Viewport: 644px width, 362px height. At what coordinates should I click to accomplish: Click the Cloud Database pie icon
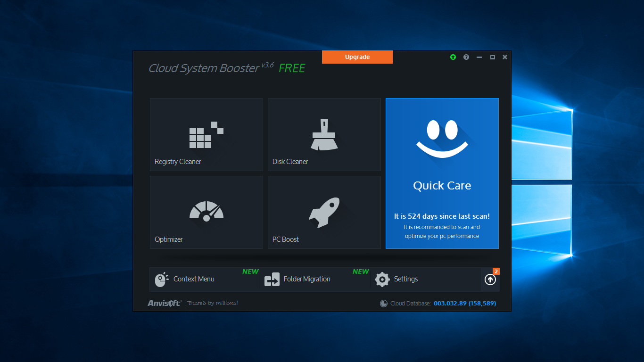384,304
